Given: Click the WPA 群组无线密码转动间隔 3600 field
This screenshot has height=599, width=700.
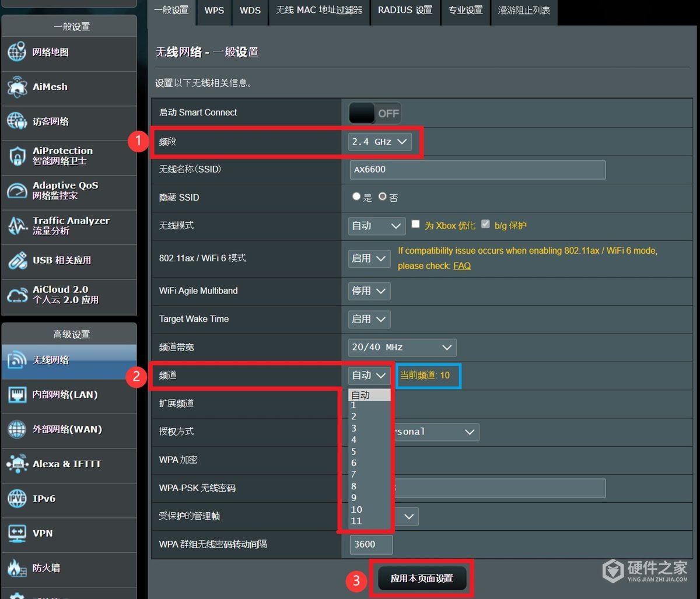Looking at the screenshot, I should (x=371, y=544).
